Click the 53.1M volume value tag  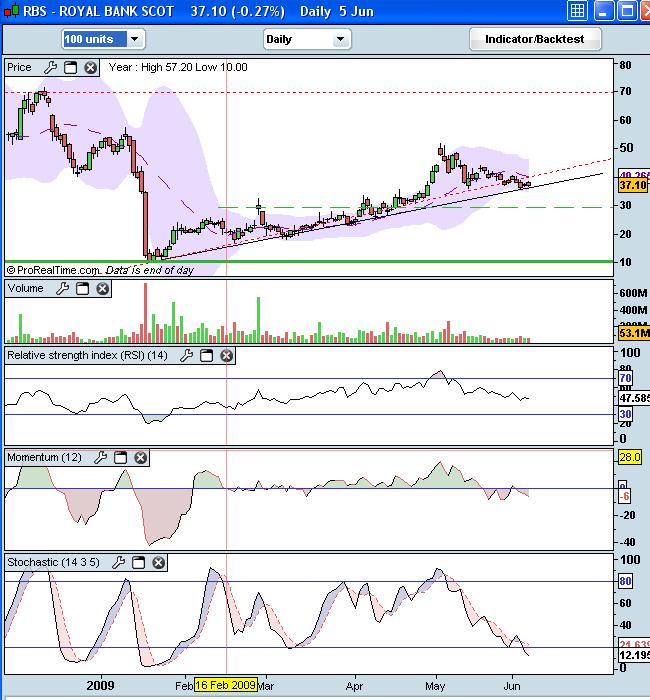[x=634, y=333]
